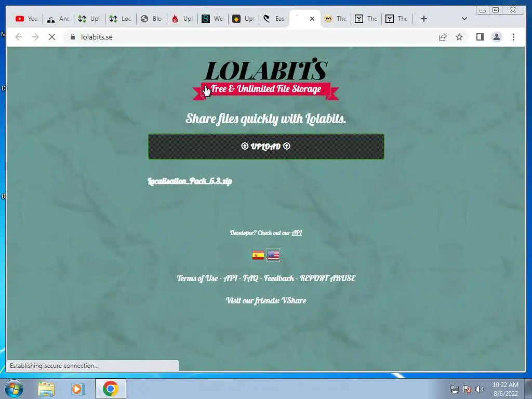Launch Windows Media Player from taskbar
Viewport: 532px width, 399px height.
coord(78,389)
